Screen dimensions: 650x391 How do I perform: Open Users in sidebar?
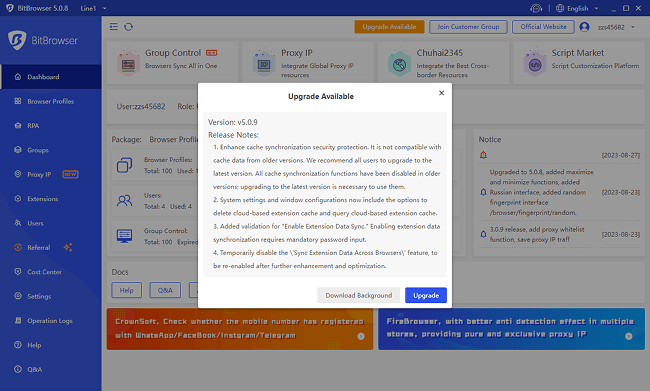coord(51,223)
